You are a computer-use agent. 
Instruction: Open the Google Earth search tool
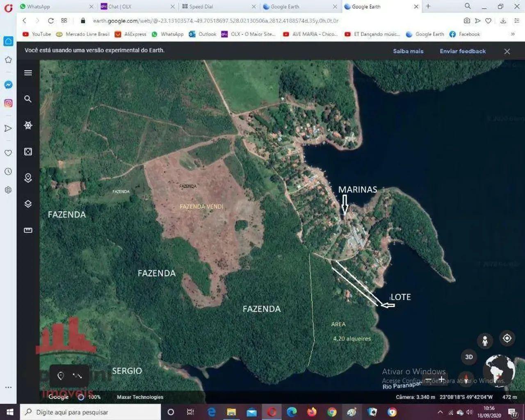28,99
